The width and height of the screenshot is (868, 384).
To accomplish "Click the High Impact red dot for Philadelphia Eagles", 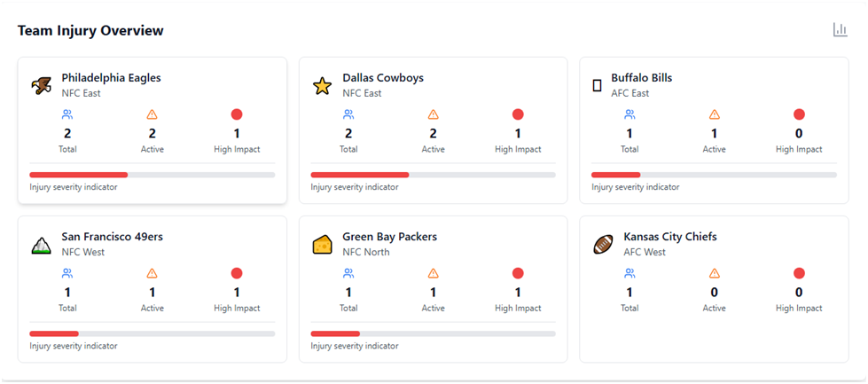I will point(237,114).
